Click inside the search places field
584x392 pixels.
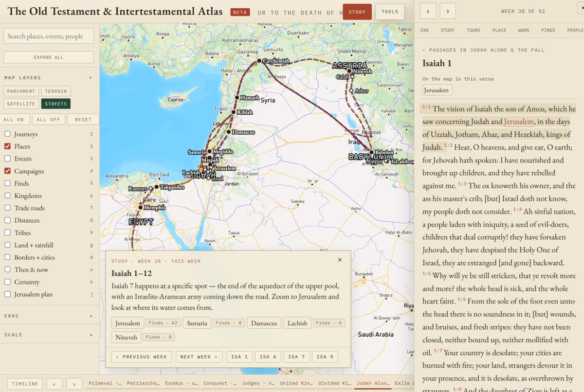tap(49, 36)
